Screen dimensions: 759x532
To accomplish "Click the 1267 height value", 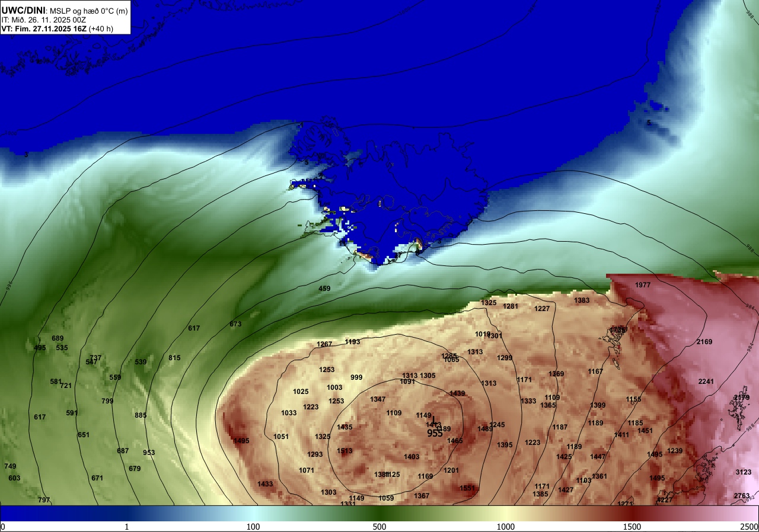I will (x=324, y=344).
